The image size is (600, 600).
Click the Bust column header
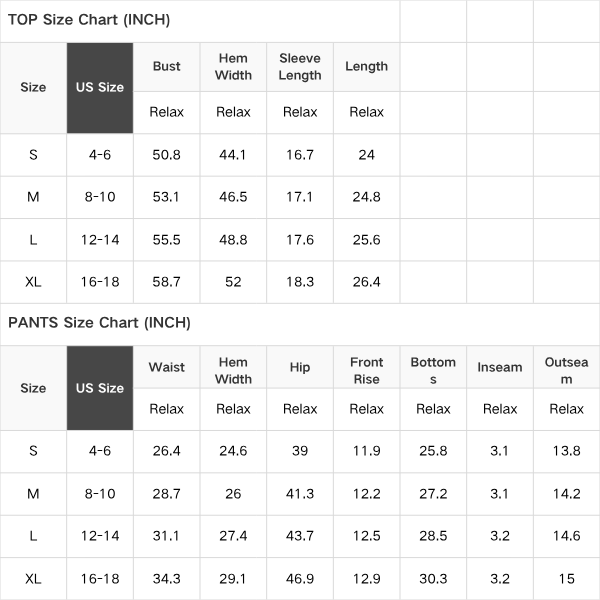[x=166, y=66]
